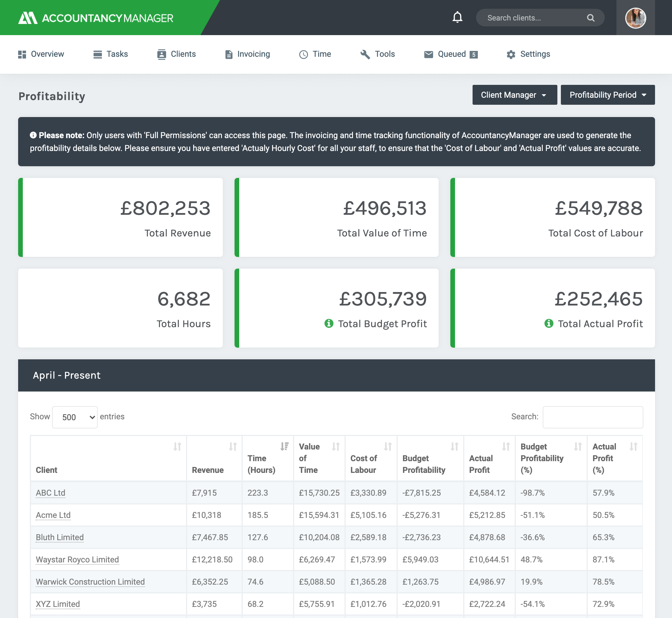Open the Bluth Limited client link
Screen dimensions: 672x618
click(60, 538)
